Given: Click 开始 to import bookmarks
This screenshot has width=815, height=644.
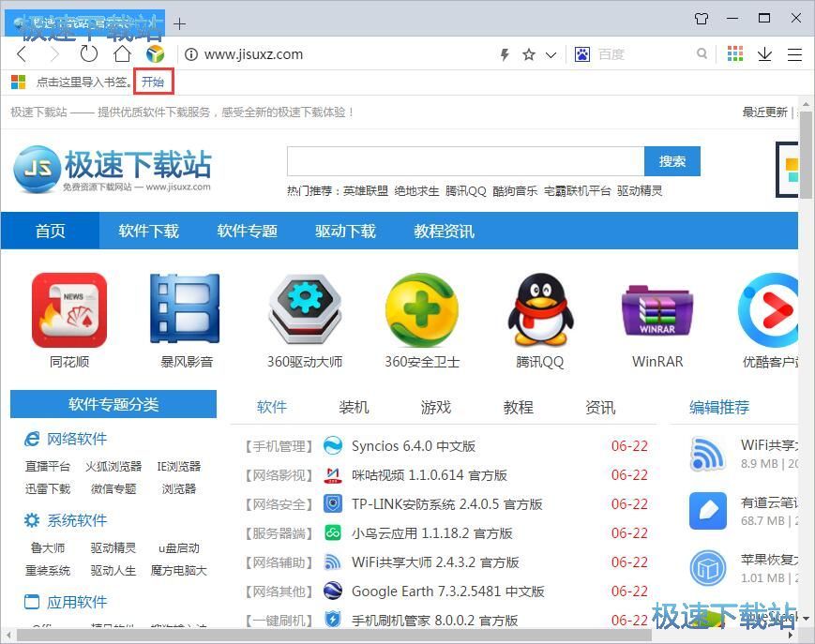Looking at the screenshot, I should [153, 82].
